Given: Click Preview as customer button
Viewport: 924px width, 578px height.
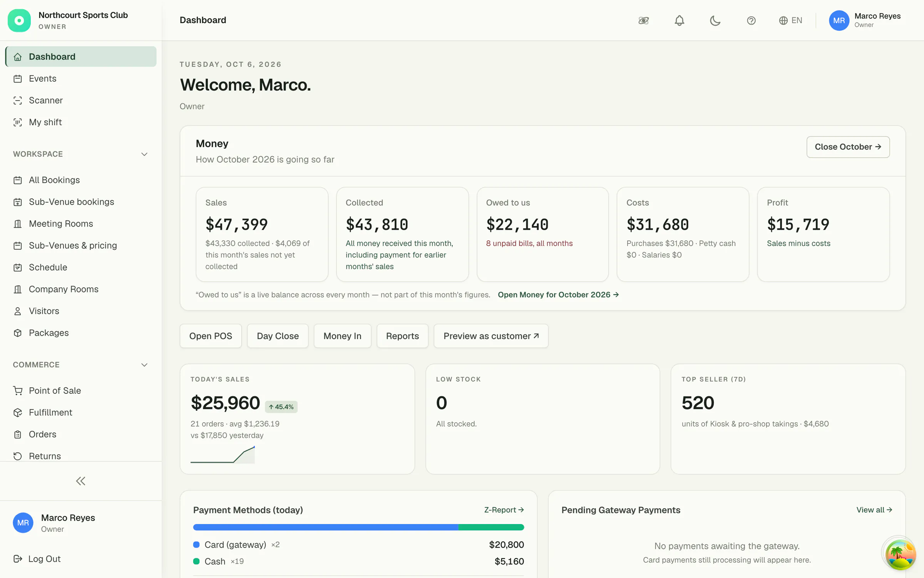Looking at the screenshot, I should point(491,336).
